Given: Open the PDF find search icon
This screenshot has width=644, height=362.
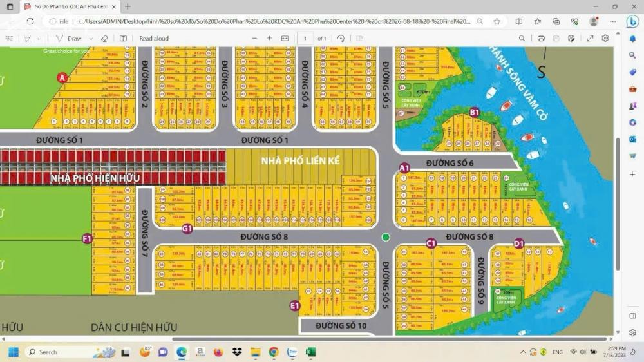Looking at the screenshot, I should tap(522, 39).
